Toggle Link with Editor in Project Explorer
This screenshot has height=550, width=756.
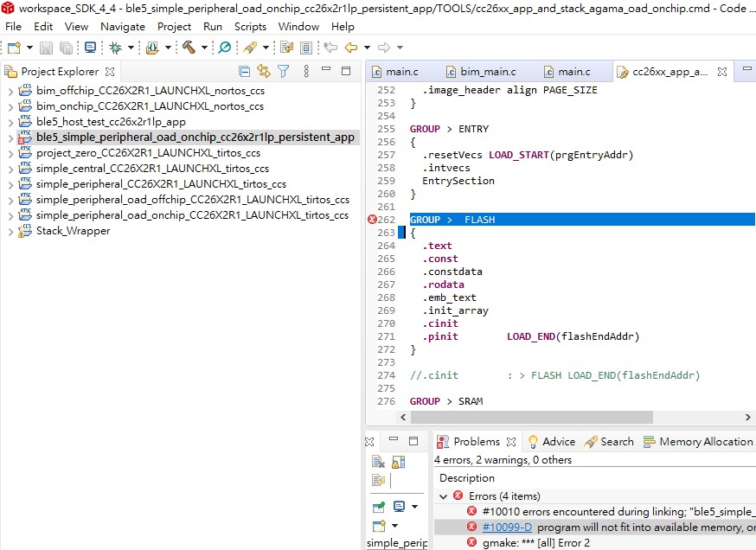[264, 69]
